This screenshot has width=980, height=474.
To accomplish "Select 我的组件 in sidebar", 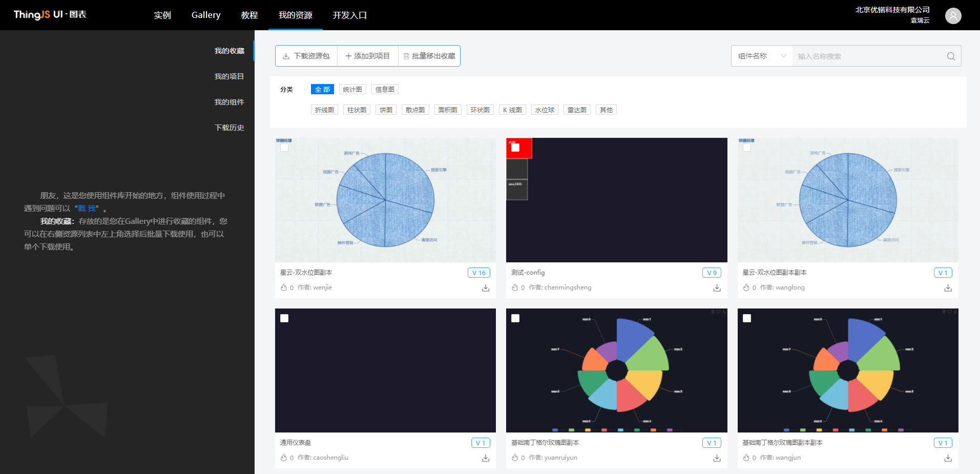I will 229,102.
